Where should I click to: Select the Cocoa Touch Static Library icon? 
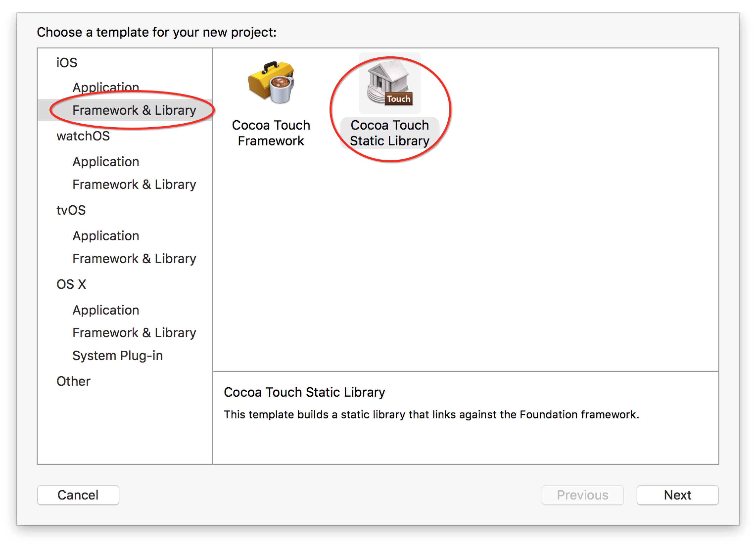coord(389,83)
